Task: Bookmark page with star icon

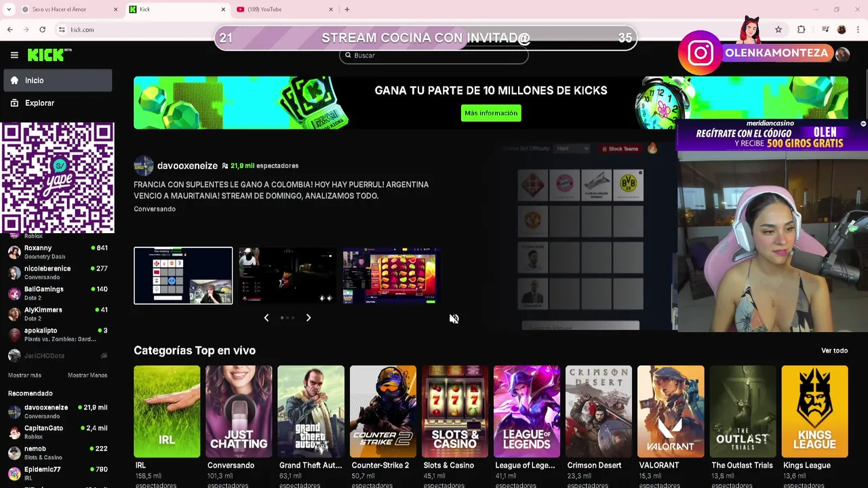Action: pos(778,30)
